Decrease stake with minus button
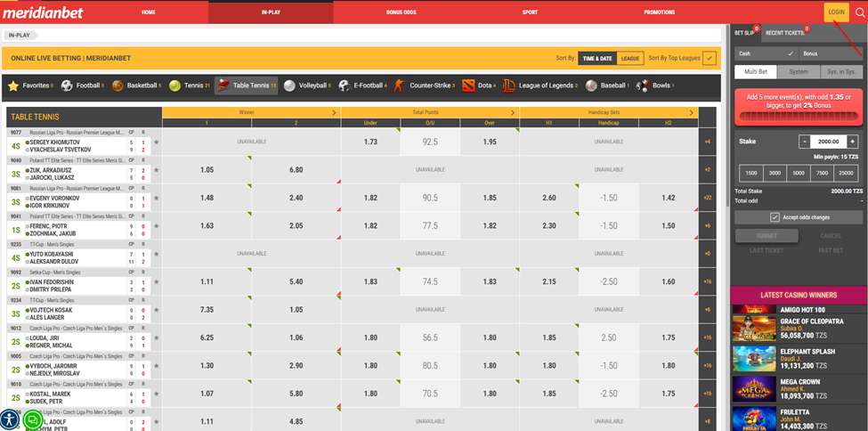 point(804,142)
